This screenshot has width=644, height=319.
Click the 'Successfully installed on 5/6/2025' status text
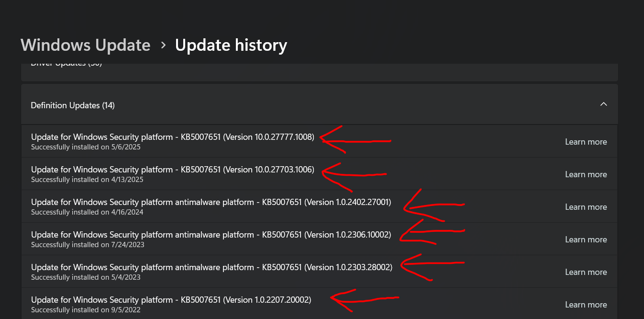click(x=86, y=147)
